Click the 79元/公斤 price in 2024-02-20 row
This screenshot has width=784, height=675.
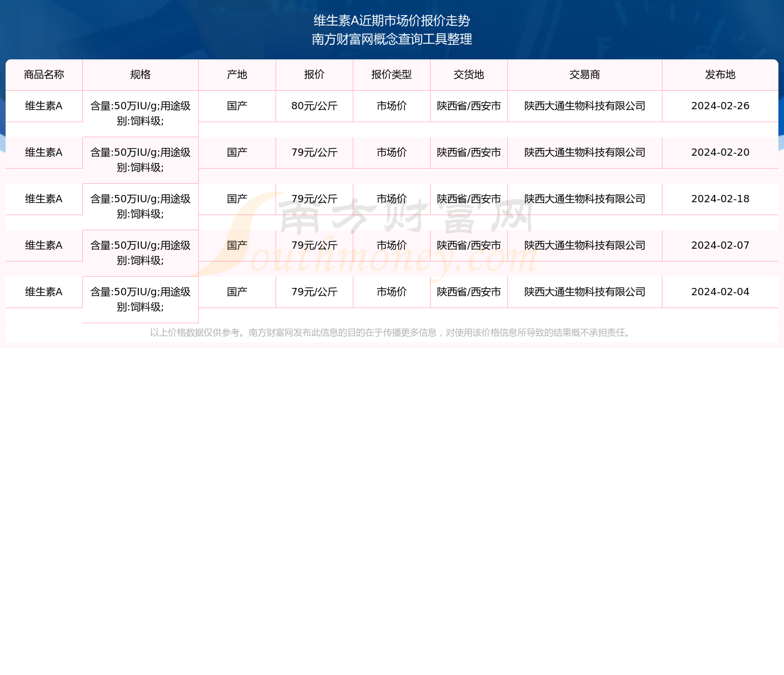click(315, 152)
